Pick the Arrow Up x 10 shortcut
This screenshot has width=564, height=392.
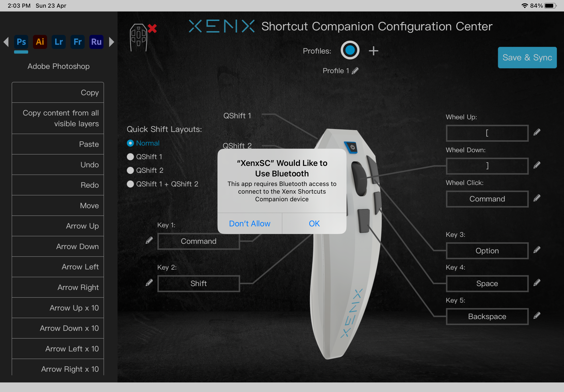tap(58, 308)
